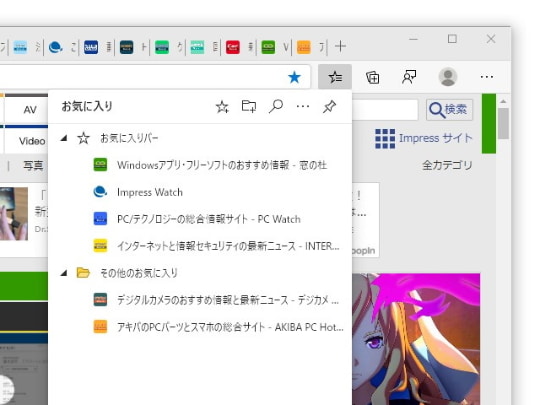Open the Collections toolbar icon
The image size is (540, 405).
(x=372, y=77)
